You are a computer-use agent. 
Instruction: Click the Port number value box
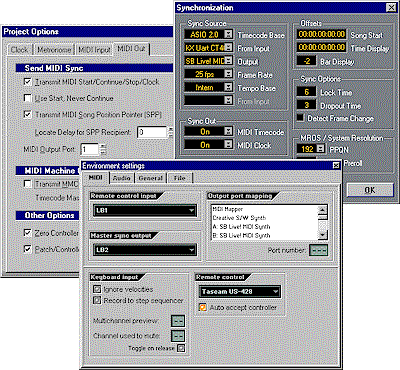tap(318, 250)
